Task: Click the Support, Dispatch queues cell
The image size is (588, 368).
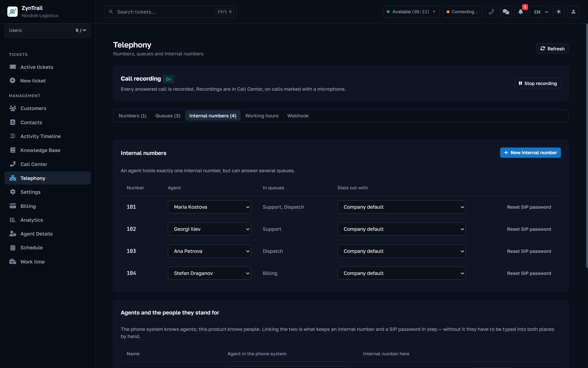Action: [283, 207]
